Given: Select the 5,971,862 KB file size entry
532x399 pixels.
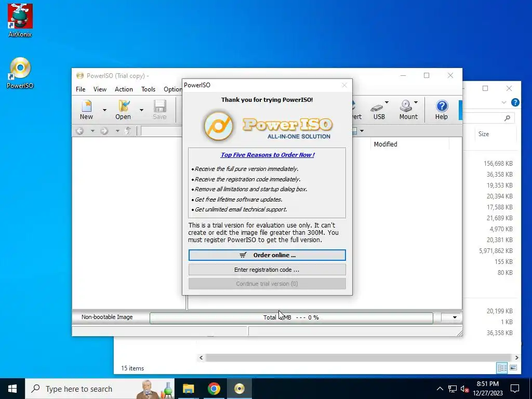Looking at the screenshot, I should click(x=496, y=251).
